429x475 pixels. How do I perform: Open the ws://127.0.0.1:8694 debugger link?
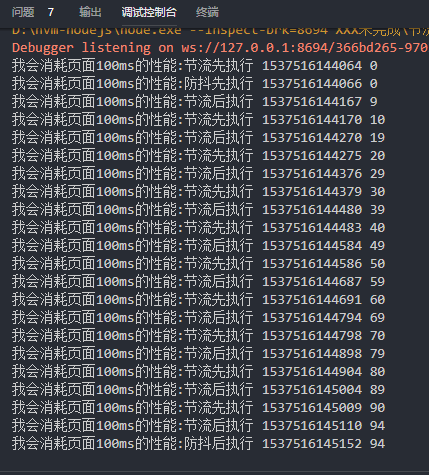click(305, 48)
